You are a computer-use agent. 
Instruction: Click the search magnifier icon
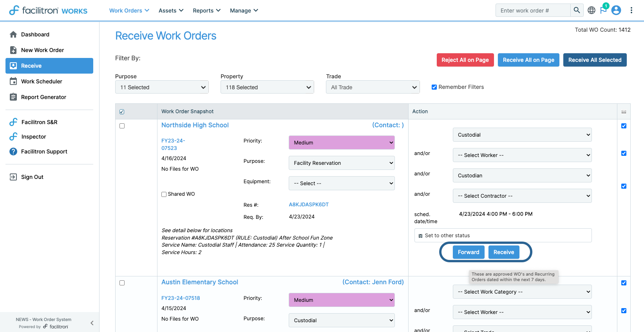pyautogui.click(x=577, y=10)
